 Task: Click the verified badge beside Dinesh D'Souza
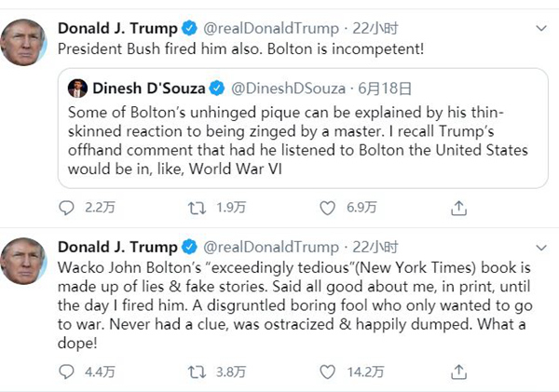tap(216, 88)
